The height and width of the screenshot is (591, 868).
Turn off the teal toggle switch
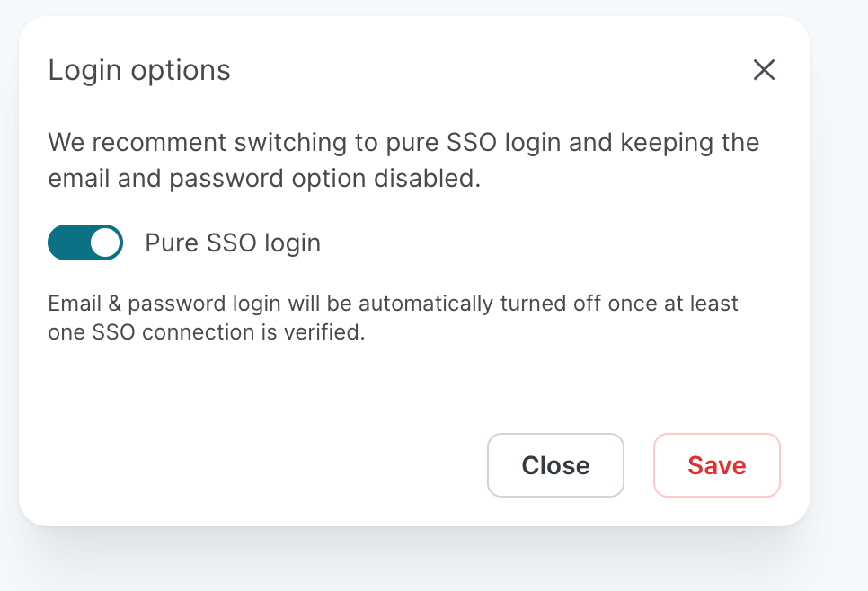point(85,243)
